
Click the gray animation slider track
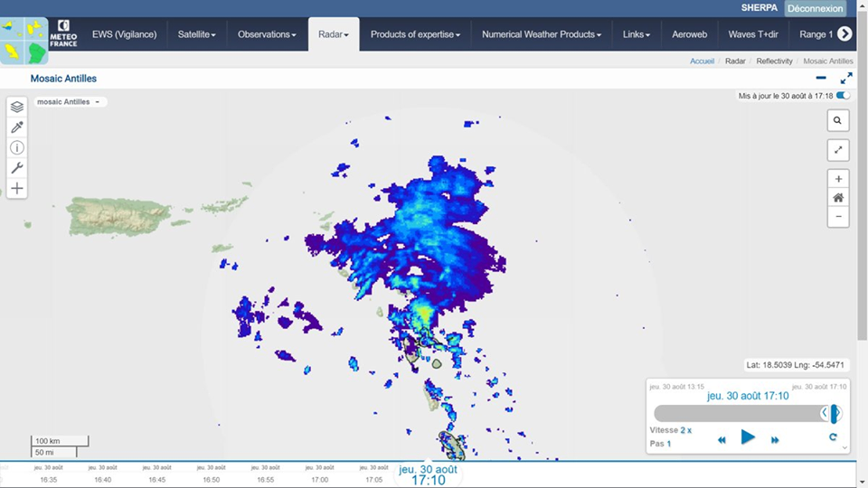click(x=741, y=413)
